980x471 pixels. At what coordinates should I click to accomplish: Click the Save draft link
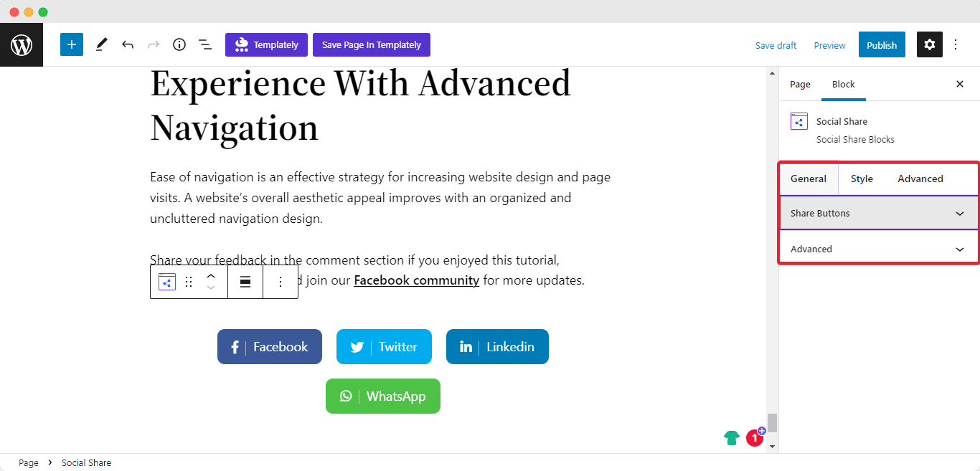[x=776, y=46]
